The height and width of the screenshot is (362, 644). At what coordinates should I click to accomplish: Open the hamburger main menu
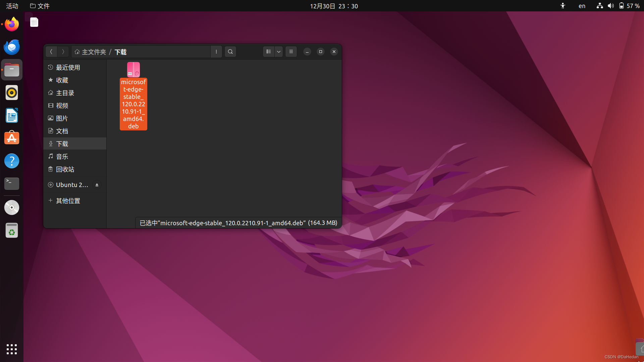click(x=291, y=52)
